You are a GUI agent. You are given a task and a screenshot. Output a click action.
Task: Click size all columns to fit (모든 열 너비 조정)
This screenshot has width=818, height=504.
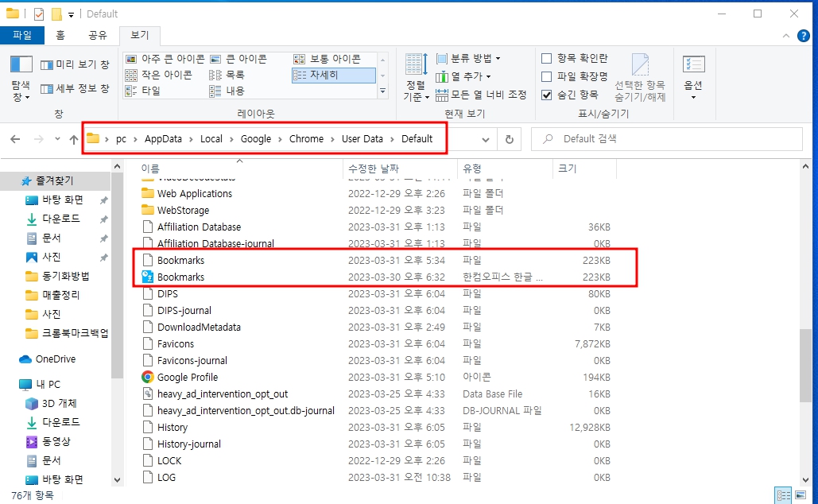481,95
